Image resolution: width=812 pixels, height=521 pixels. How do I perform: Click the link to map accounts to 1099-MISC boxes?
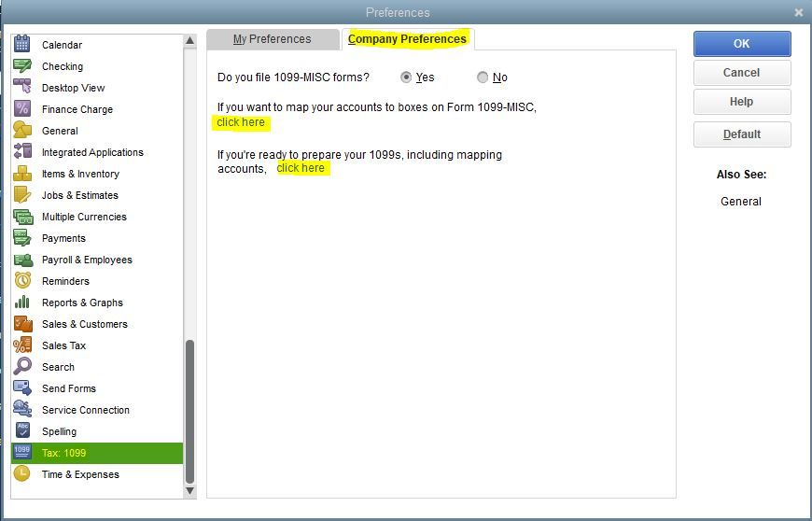click(241, 122)
